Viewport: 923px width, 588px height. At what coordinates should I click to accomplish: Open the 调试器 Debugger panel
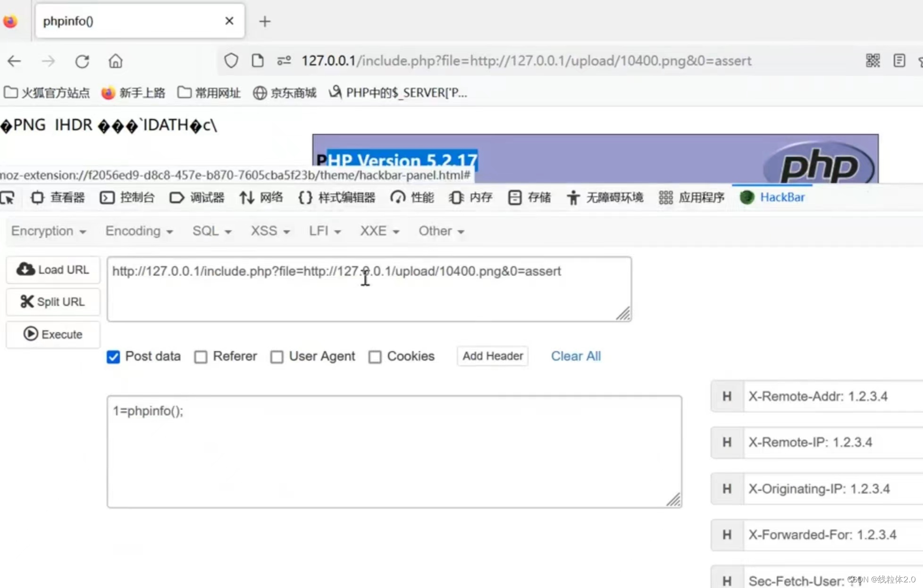(197, 197)
